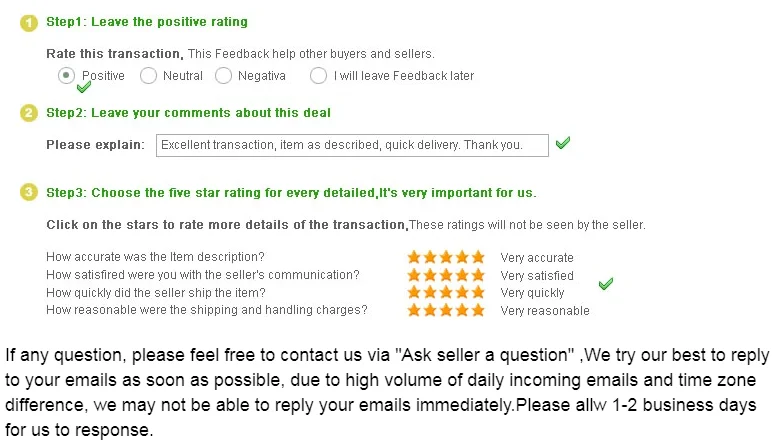Select fifth star for item description accuracy
This screenshot has width=779, height=443.
tap(478, 257)
